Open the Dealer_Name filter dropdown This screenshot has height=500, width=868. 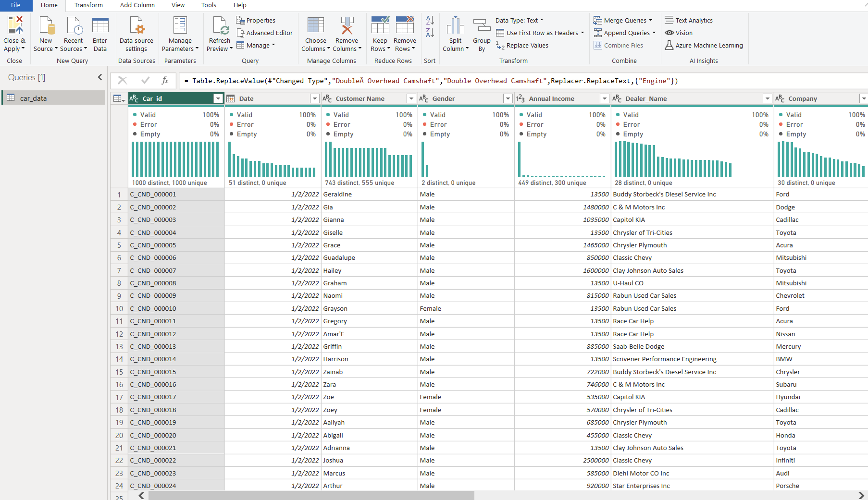click(768, 98)
